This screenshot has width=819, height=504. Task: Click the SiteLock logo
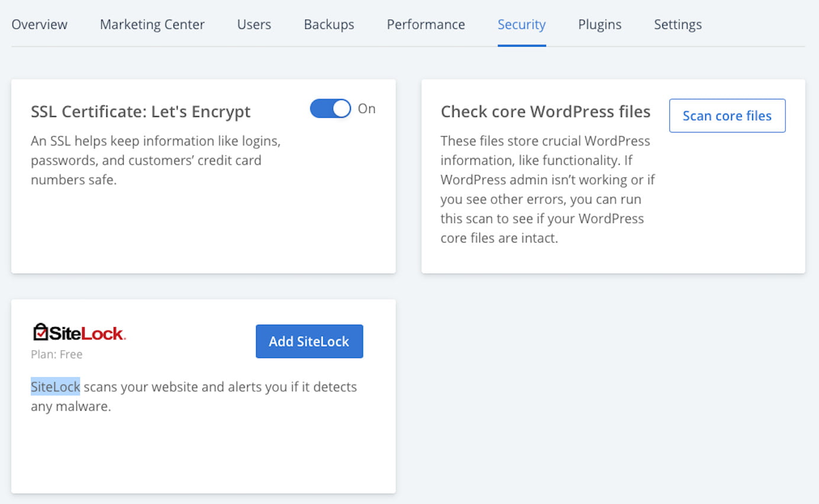[x=79, y=333]
